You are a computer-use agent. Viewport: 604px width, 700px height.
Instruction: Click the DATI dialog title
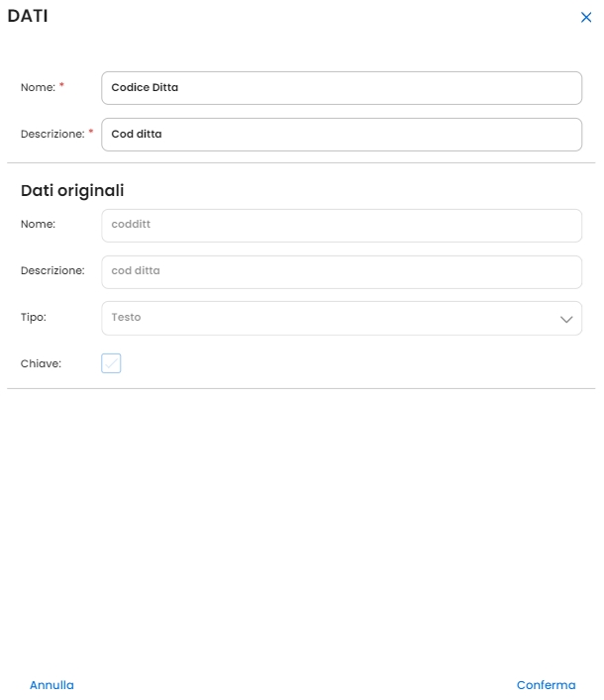28,16
